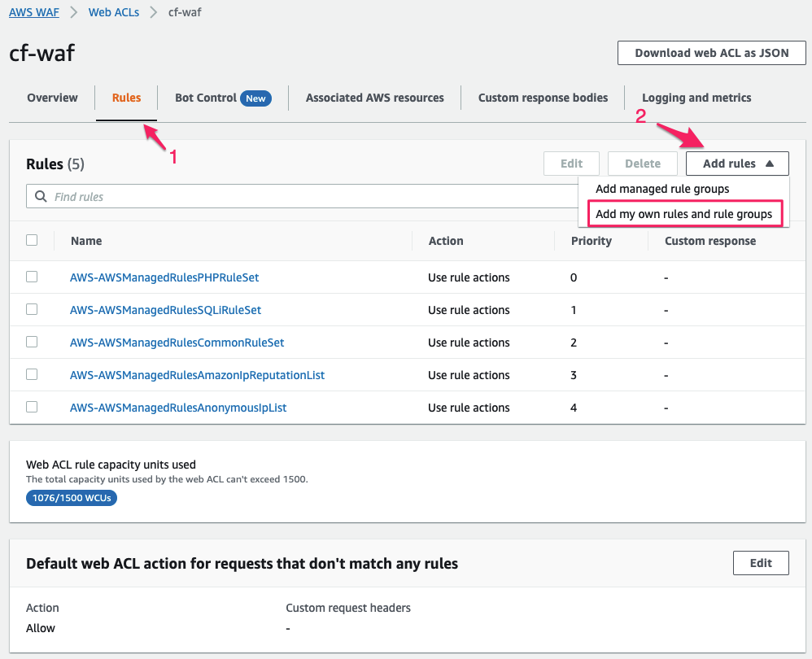
Task: Click the Edit button in Rules panel
Action: pos(571,164)
